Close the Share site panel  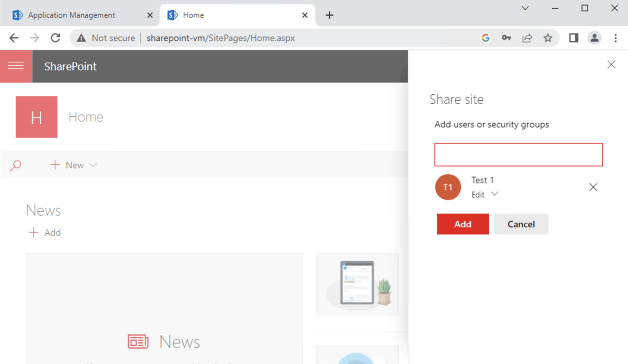(611, 65)
